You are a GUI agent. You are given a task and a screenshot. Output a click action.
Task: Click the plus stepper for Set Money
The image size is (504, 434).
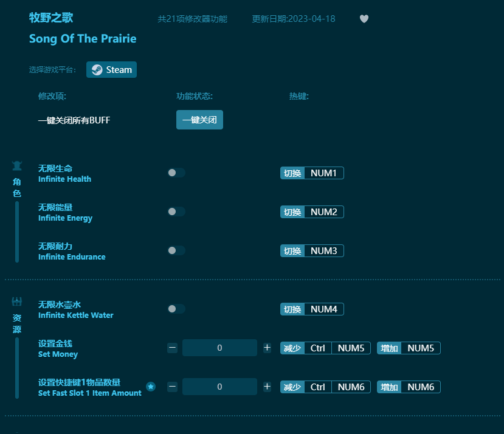(267, 348)
